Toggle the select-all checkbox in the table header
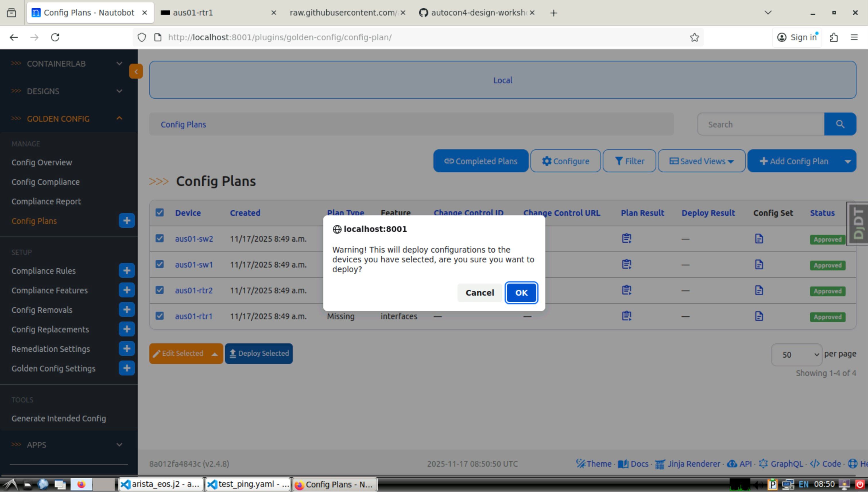This screenshot has width=868, height=492. point(160,212)
